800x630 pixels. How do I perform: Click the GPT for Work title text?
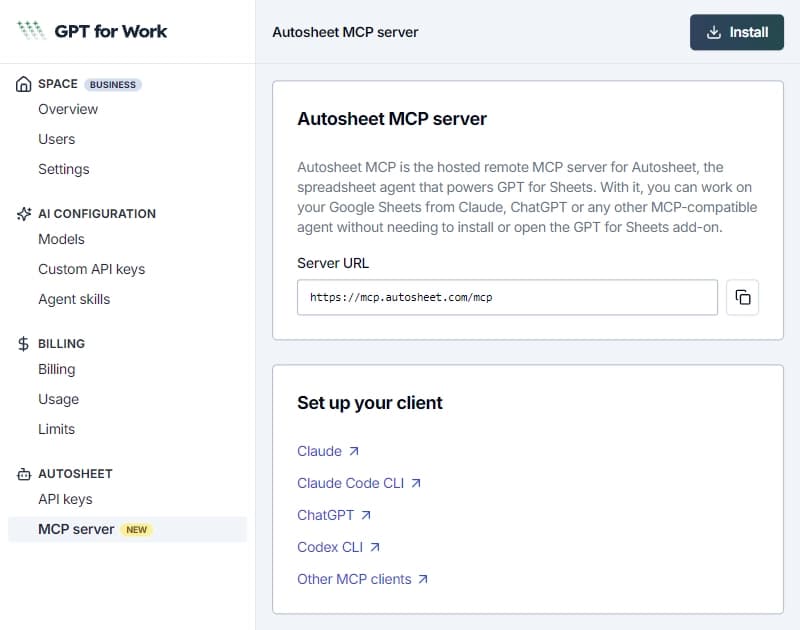[111, 31]
